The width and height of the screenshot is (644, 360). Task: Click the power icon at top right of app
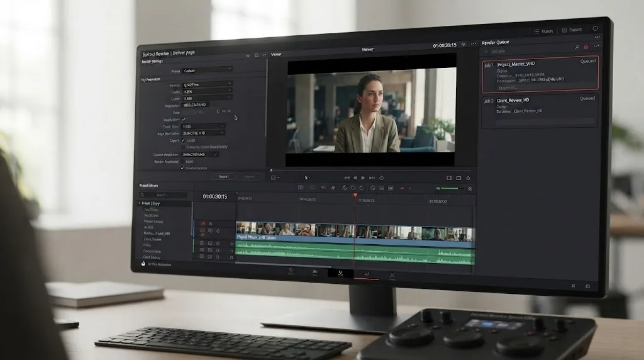[595, 28]
